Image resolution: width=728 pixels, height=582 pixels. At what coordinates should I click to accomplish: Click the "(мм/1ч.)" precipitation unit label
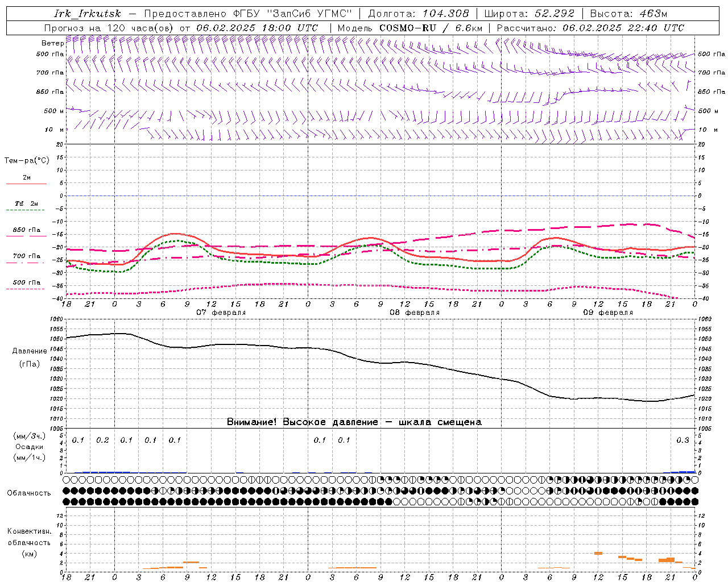click(30, 458)
